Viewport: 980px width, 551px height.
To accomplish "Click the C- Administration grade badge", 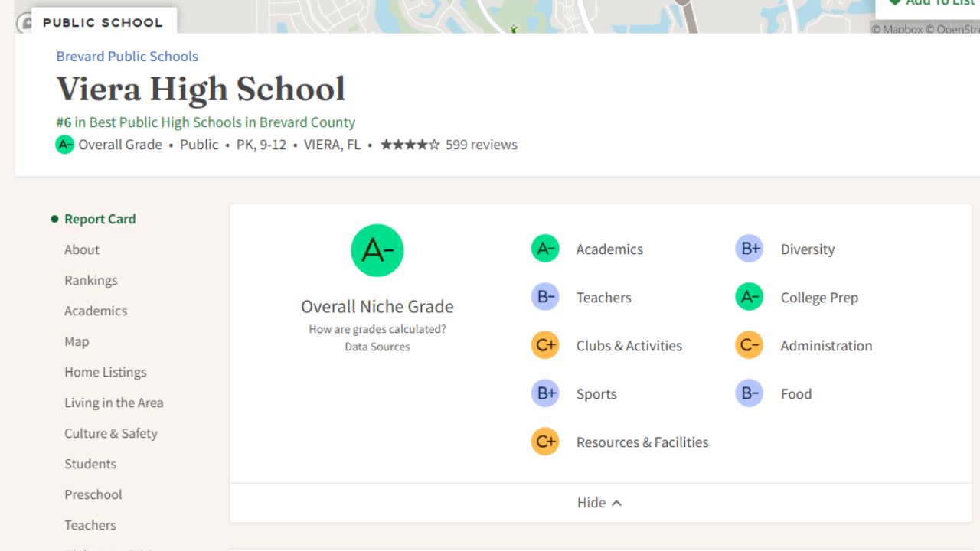I will (x=749, y=345).
